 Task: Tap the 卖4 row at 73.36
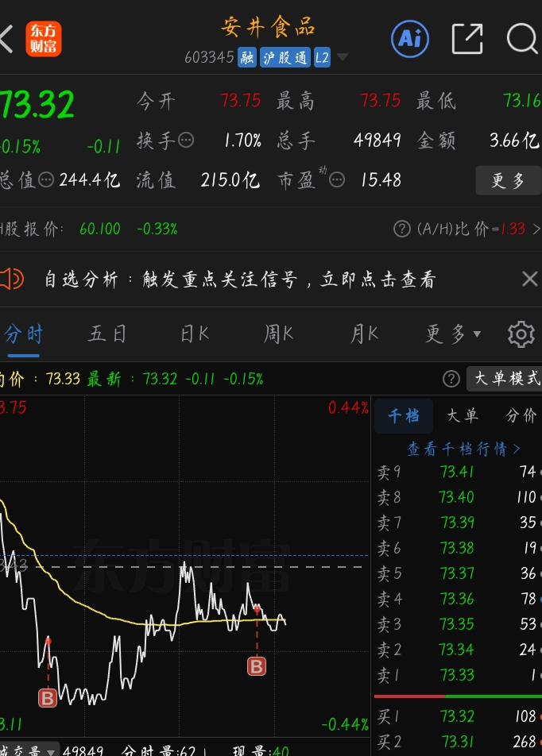(x=458, y=599)
